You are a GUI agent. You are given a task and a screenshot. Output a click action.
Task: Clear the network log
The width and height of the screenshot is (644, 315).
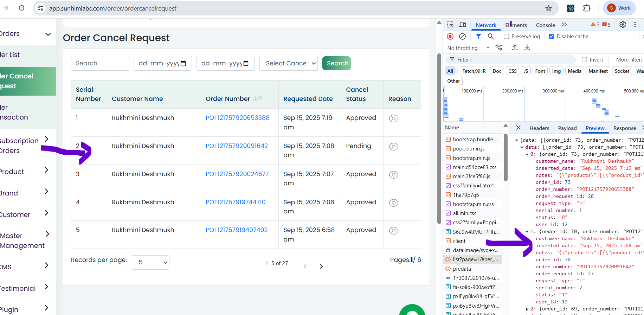[463, 36]
